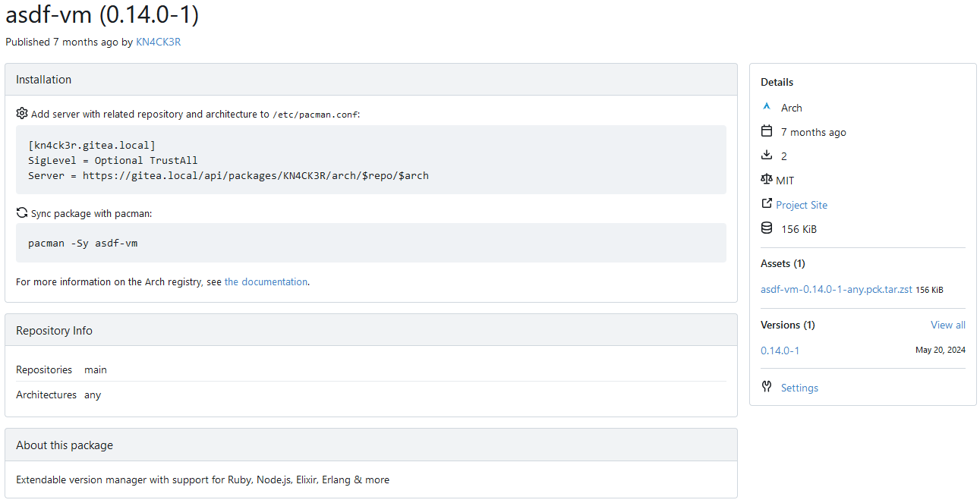This screenshot has width=980, height=503.
Task: Click the download count icon
Action: pos(767,156)
